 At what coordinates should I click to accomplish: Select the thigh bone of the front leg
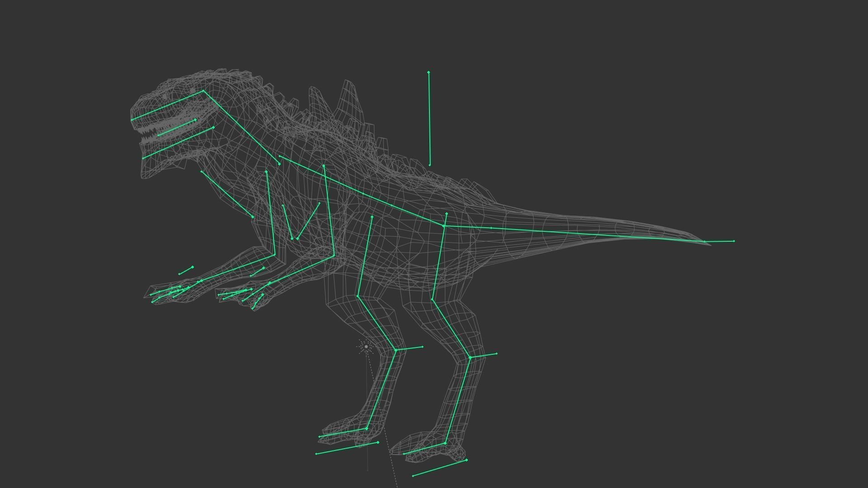[365, 256]
